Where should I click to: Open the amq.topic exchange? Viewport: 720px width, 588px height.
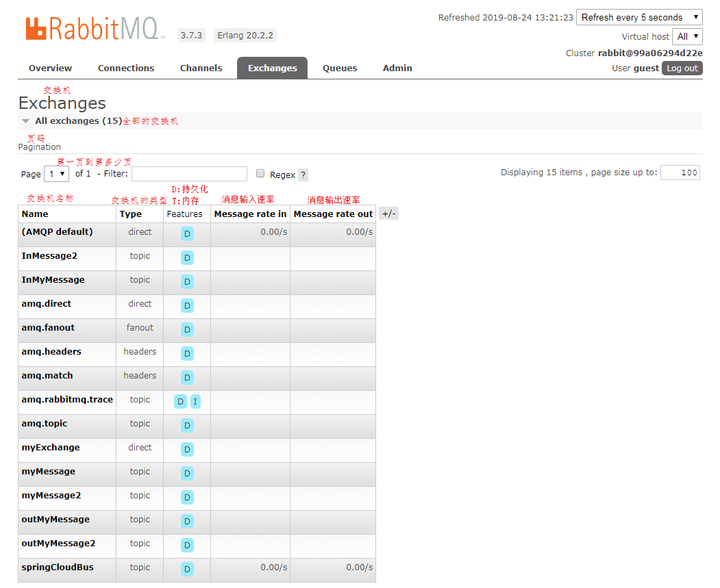[x=43, y=423]
